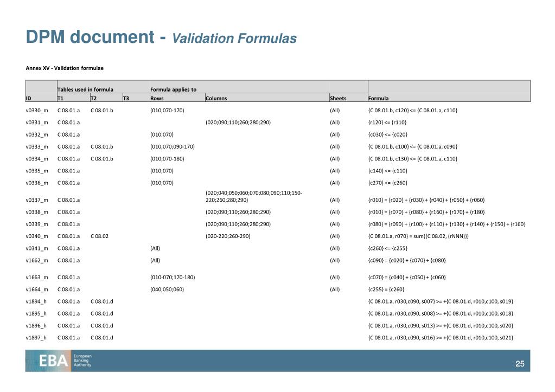555x392 pixels.
Task: Click formula '{c030} <= {c020}'
Action: (387, 134)
